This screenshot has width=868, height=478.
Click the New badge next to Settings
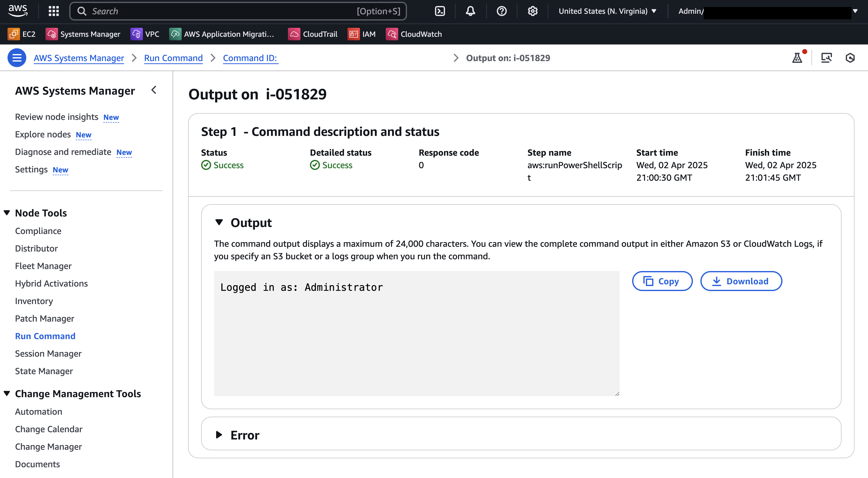tap(60, 170)
